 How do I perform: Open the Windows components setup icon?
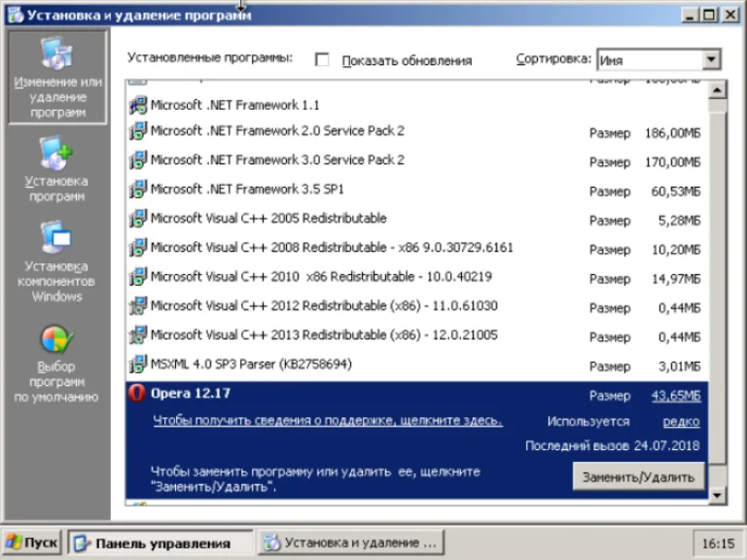click(x=55, y=236)
